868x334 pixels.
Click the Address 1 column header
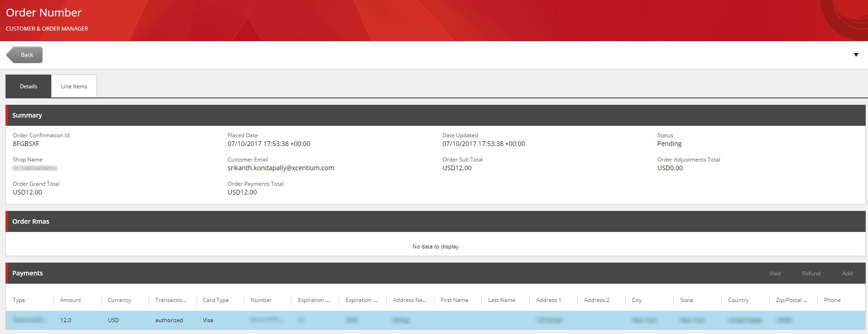pyautogui.click(x=548, y=300)
